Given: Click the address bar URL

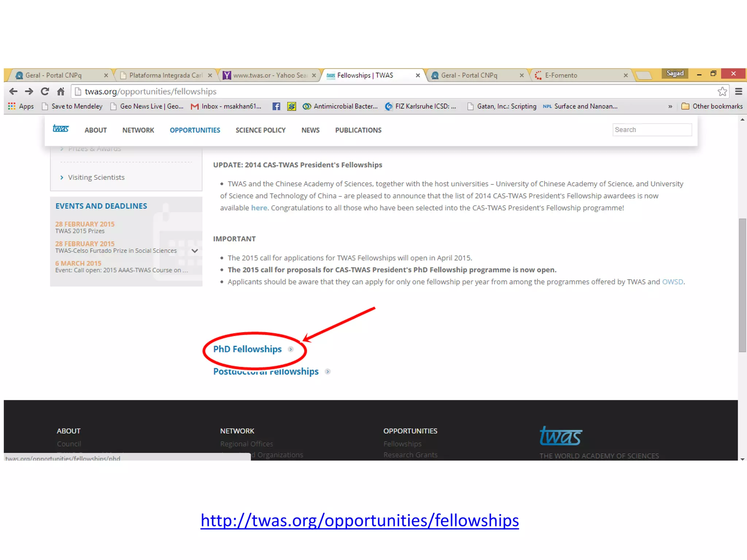Looking at the screenshot, I should (151, 92).
